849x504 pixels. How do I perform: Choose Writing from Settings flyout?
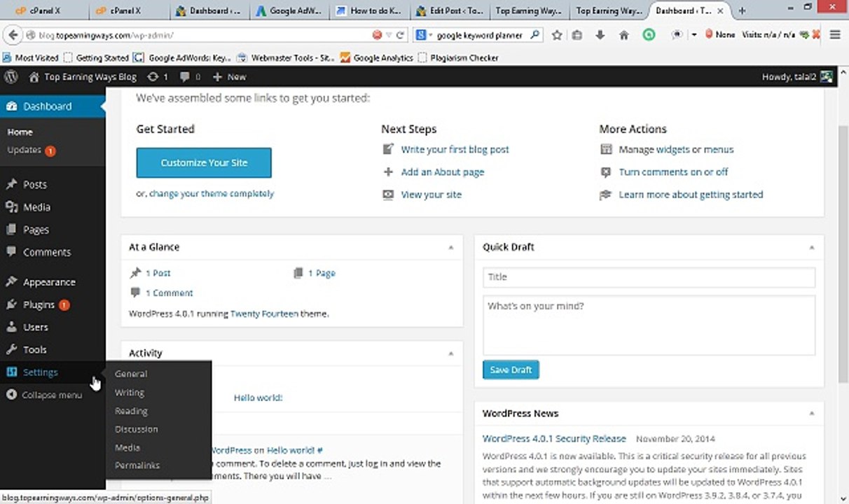(x=130, y=393)
